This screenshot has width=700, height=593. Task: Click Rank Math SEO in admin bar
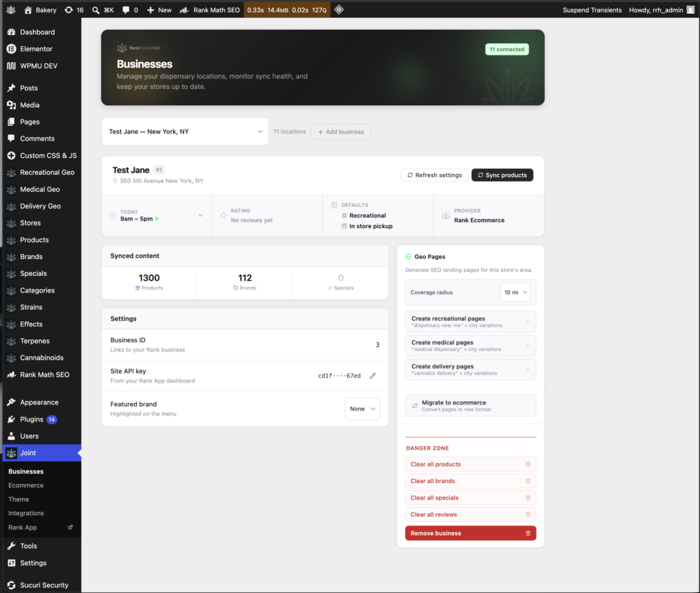210,10
